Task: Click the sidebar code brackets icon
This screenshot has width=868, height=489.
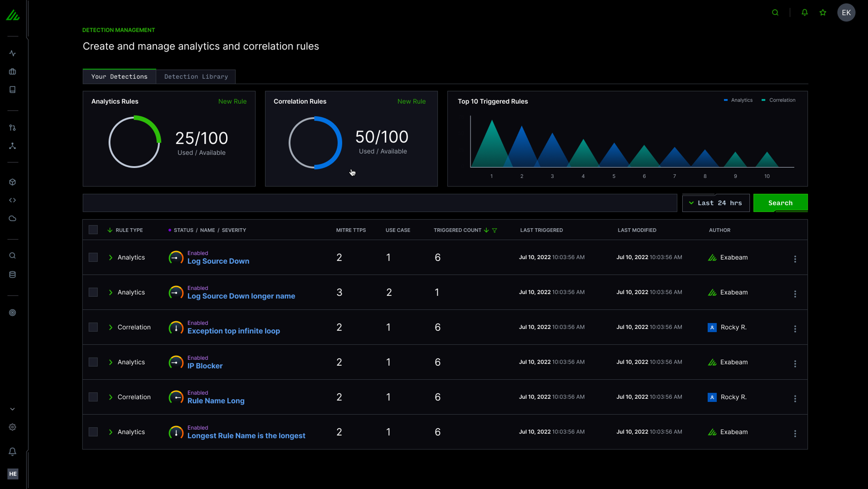Action: [13, 200]
